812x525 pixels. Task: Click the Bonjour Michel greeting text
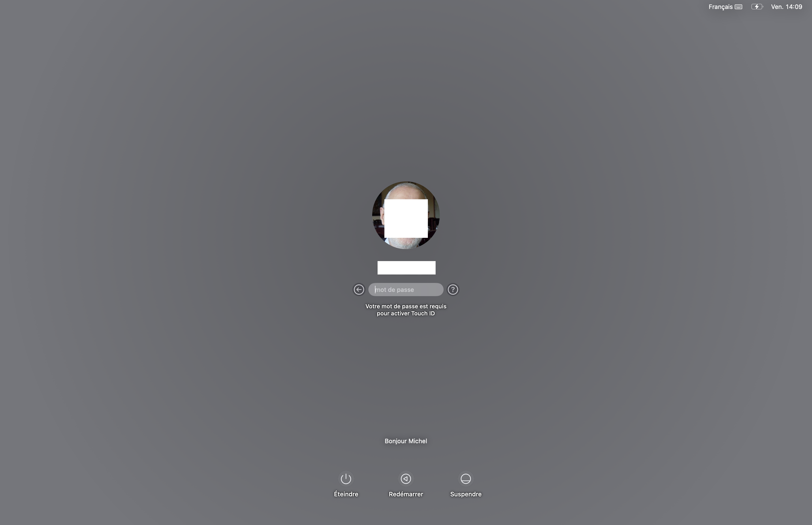(x=406, y=441)
